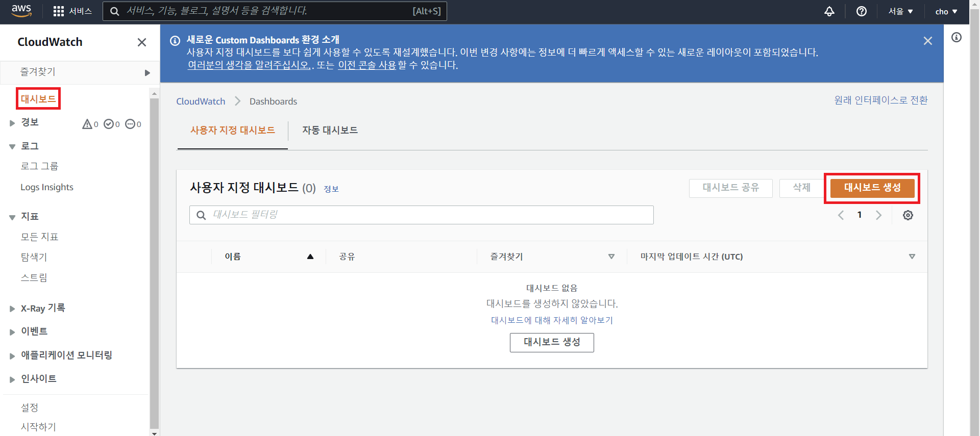Viewport: 980px width, 436px height.
Task: Follow the 이전 콘솔 사용 link
Action: (x=367, y=65)
